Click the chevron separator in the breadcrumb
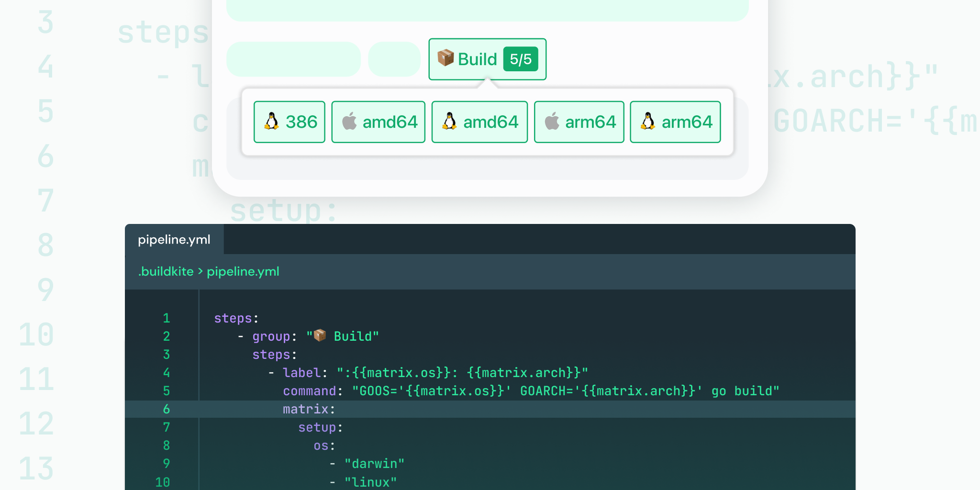Viewport: 980px width, 490px height. pyautogui.click(x=200, y=271)
